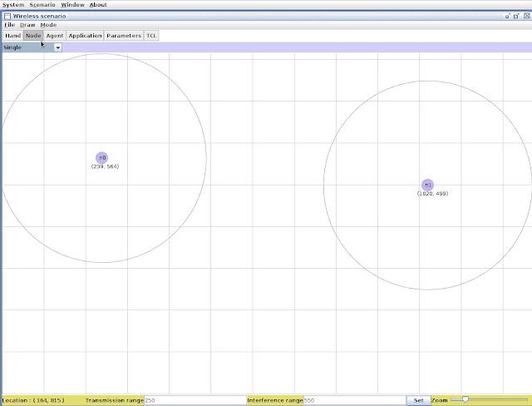Switch to Application mode

[85, 36]
